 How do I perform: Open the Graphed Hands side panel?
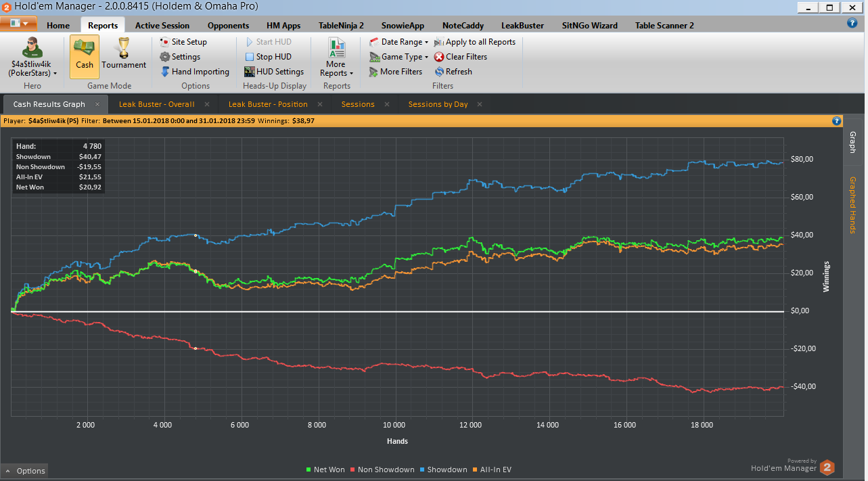(x=852, y=205)
